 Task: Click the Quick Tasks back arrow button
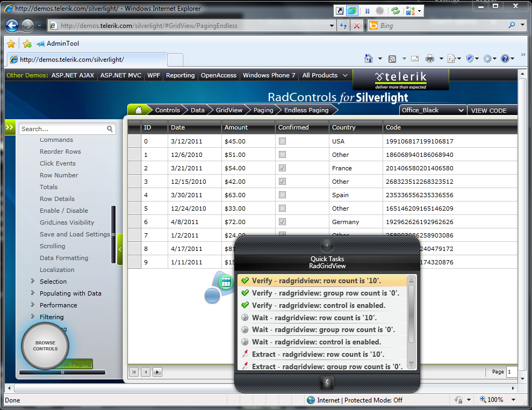[x=327, y=245]
